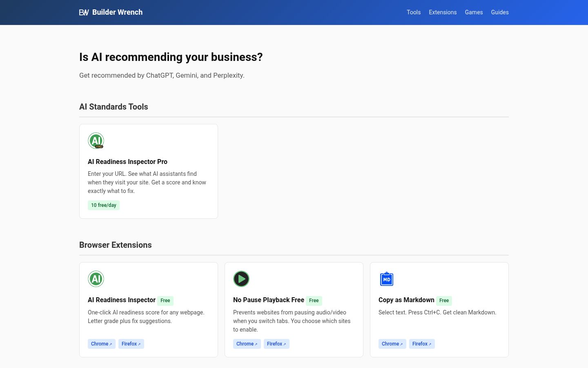Go to Extensions in the top navigation

(x=443, y=12)
